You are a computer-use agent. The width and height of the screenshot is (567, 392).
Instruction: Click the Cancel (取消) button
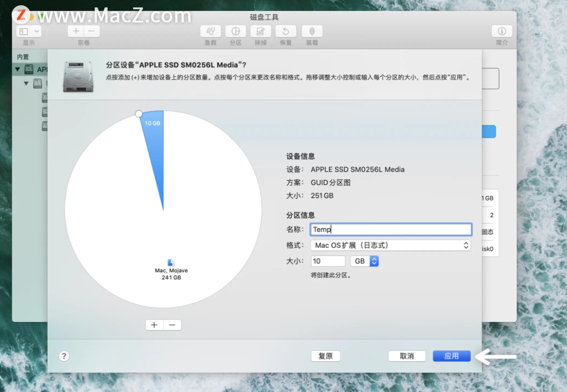[407, 356]
